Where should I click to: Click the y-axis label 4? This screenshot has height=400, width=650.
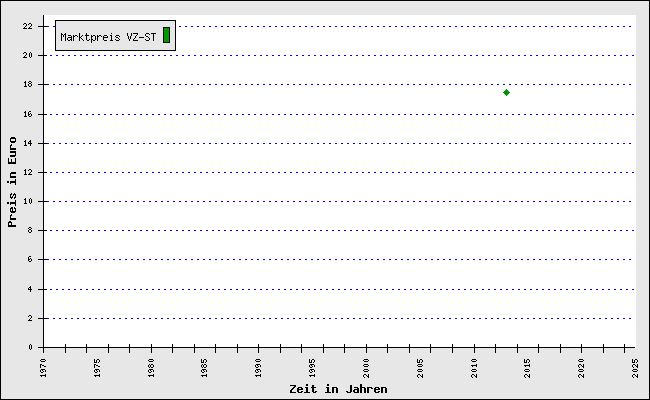tap(30, 289)
